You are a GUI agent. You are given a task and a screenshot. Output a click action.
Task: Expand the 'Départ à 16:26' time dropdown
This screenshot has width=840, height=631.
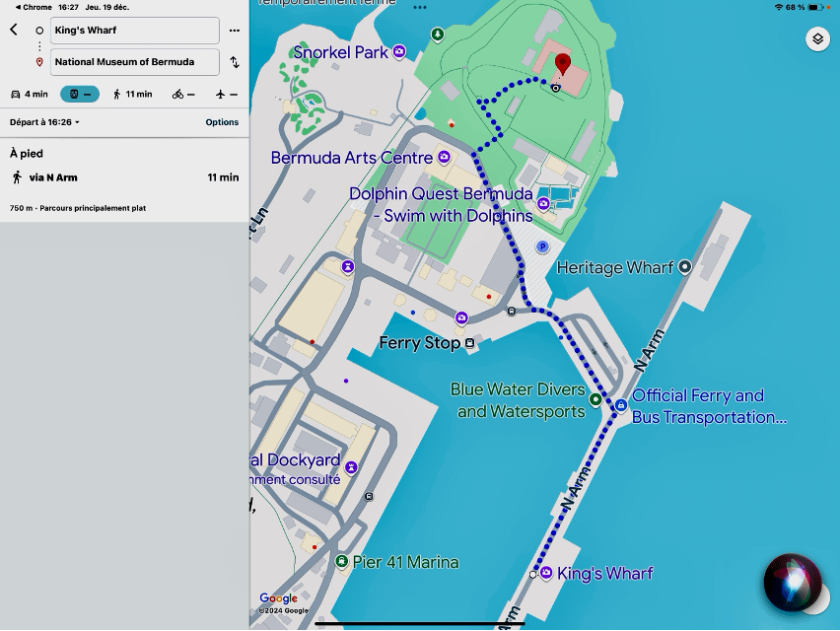point(44,122)
